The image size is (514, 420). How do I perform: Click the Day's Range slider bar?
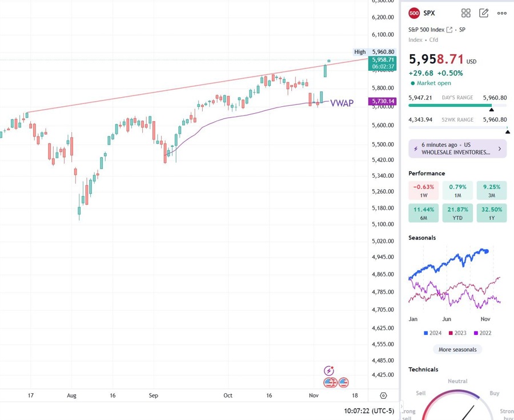[457, 105]
